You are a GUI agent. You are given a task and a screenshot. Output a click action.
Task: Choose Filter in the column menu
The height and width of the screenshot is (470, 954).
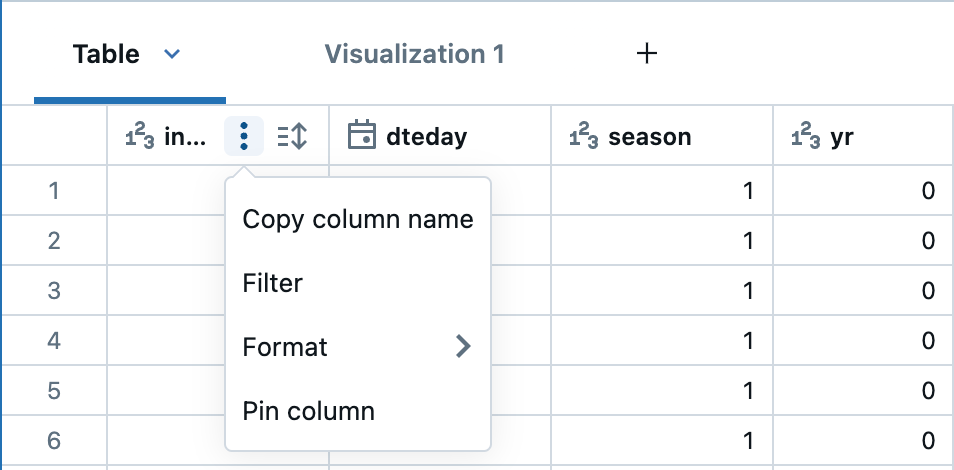[273, 283]
